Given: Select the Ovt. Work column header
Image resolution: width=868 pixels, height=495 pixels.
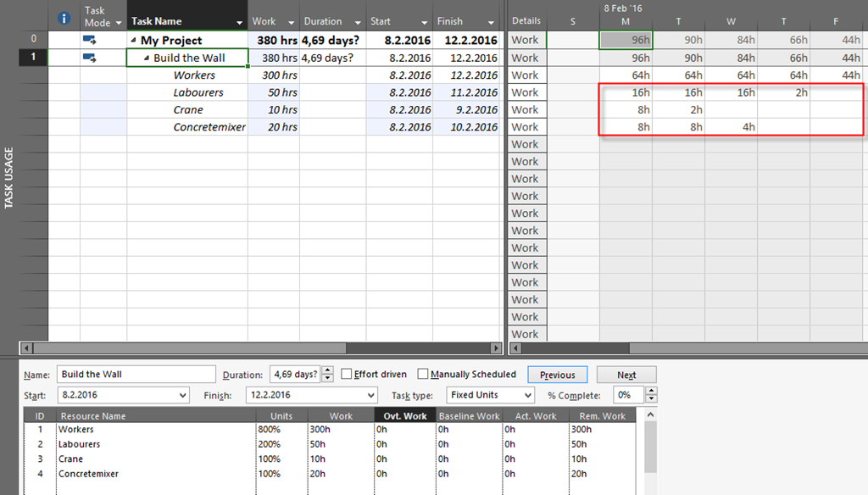Looking at the screenshot, I should pyautogui.click(x=404, y=415).
